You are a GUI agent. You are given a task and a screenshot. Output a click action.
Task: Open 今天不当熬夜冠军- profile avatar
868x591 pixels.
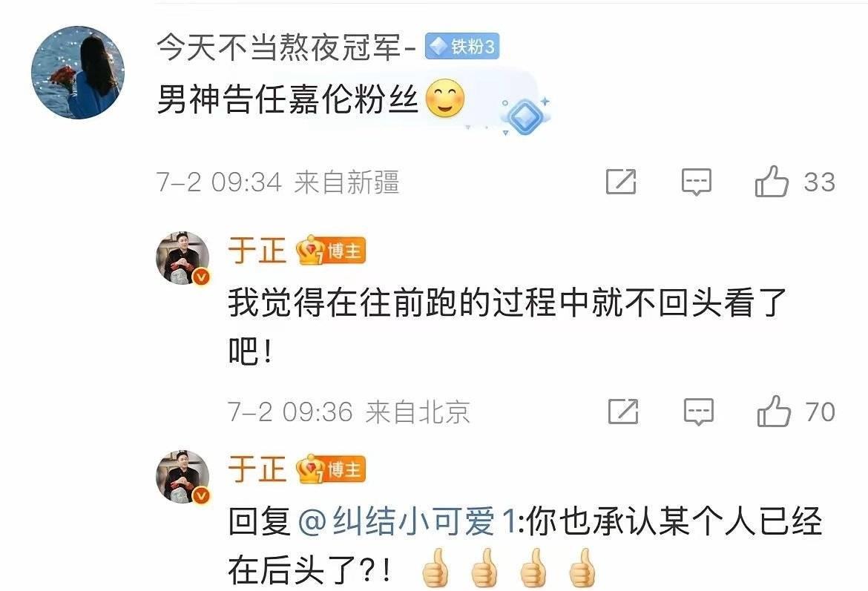[77, 73]
